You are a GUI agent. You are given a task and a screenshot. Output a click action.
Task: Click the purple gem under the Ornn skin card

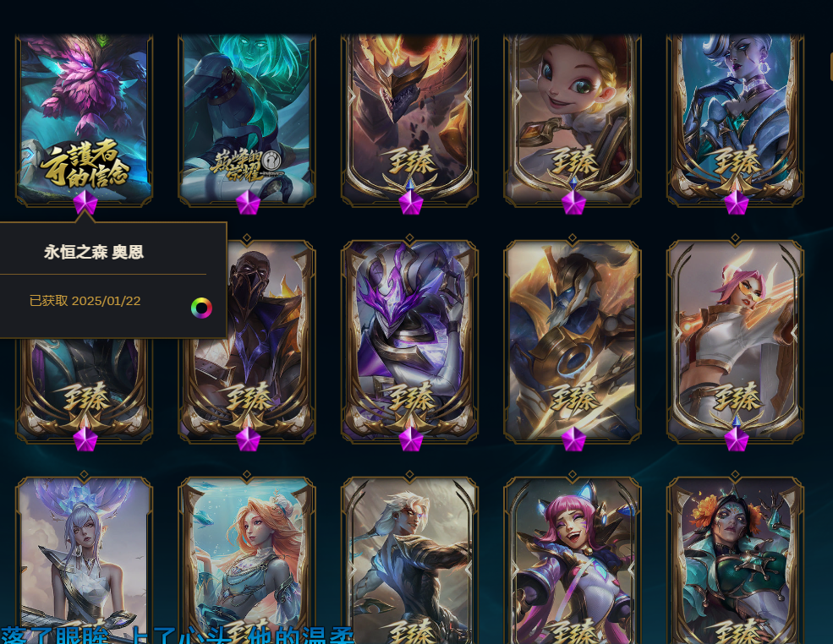[x=85, y=203]
